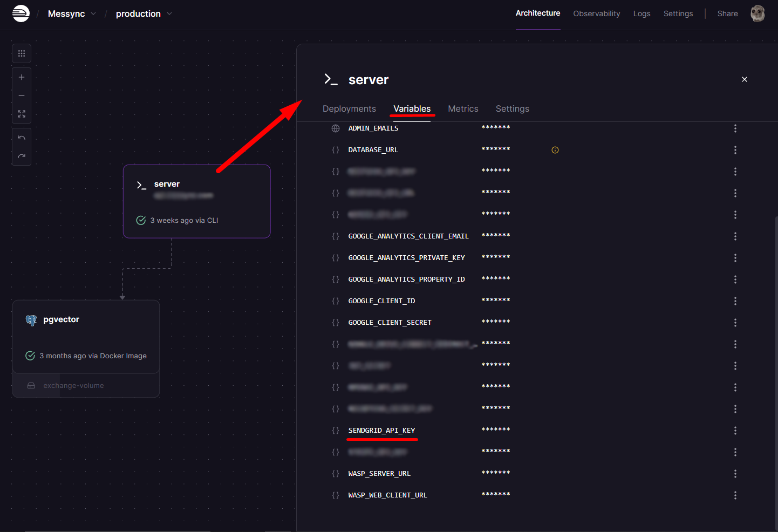Click the braces icon beside SENDGRID_API_KEY

pyautogui.click(x=336, y=431)
